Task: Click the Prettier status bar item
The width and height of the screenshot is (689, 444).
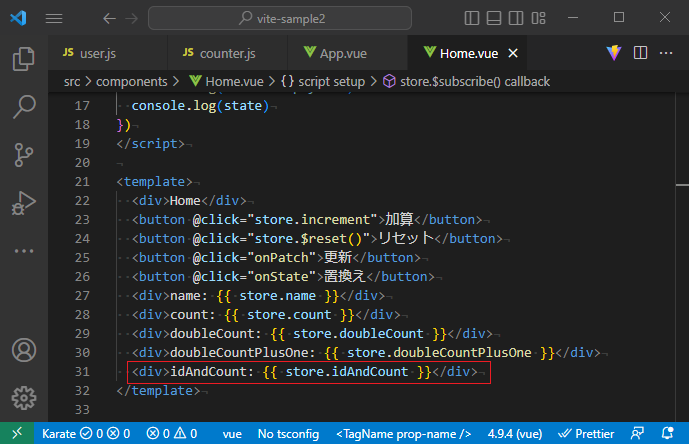Action: pyautogui.click(x=586, y=434)
